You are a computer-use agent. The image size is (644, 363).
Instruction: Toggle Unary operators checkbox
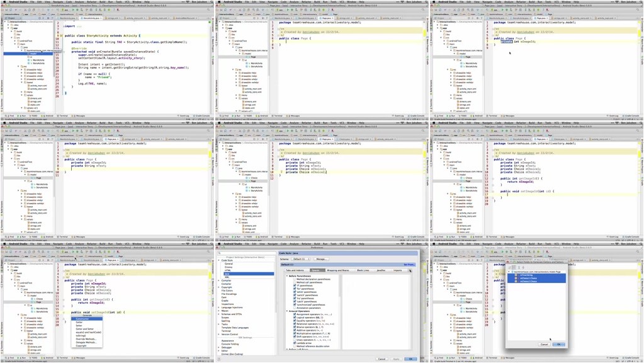coord(295,340)
